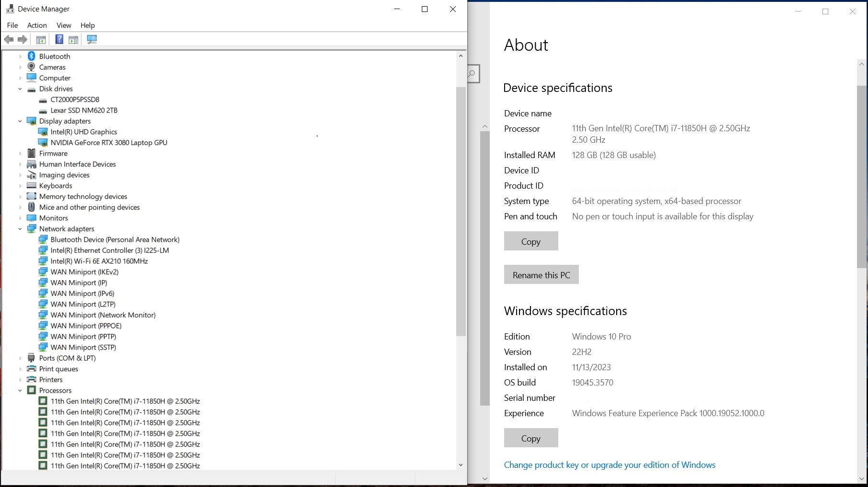Open the View menu
The width and height of the screenshot is (868, 487).
click(64, 25)
